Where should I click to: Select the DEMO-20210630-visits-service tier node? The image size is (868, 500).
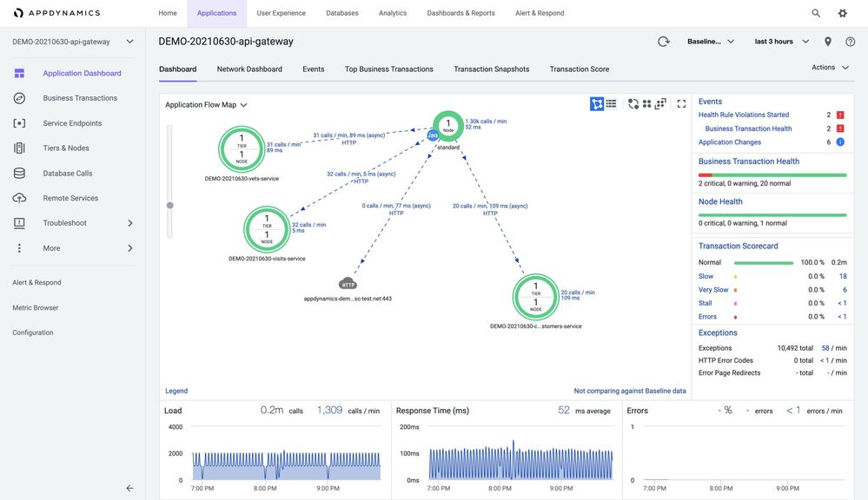click(x=267, y=229)
